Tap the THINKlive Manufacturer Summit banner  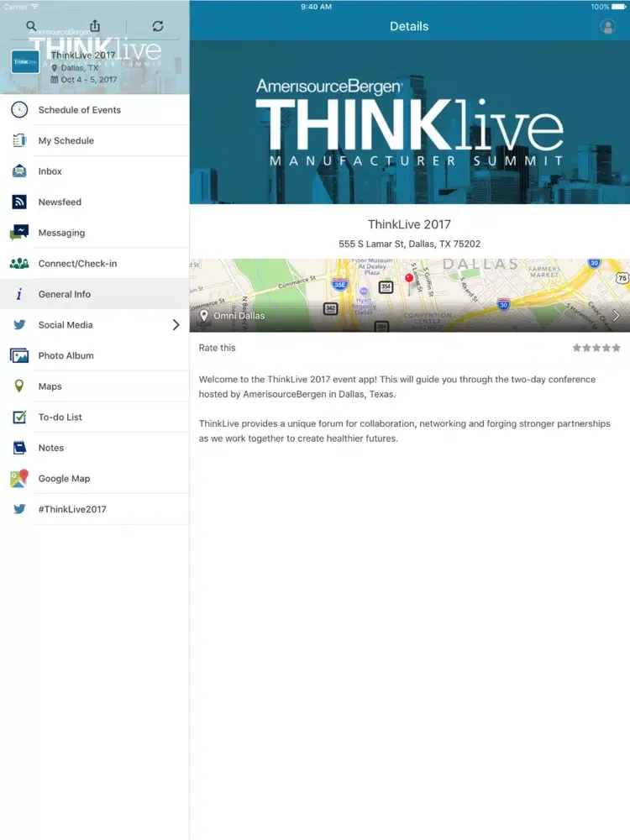[x=409, y=122]
